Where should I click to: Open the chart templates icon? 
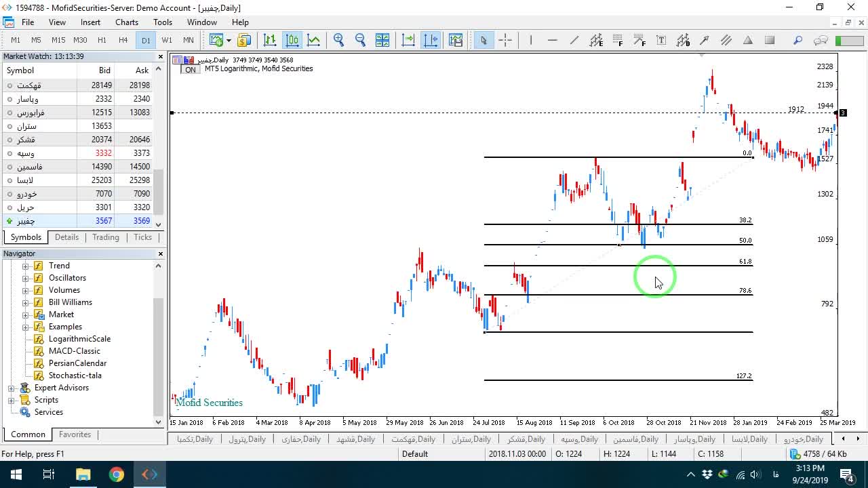click(456, 40)
